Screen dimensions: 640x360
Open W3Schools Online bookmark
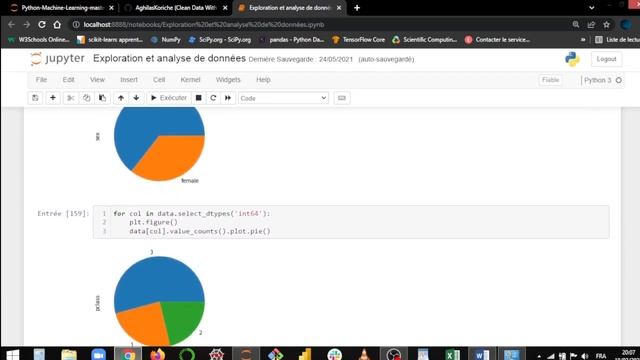click(x=39, y=40)
